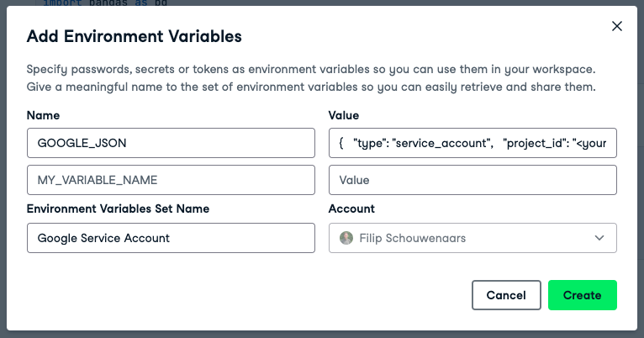Focus the empty second Value field

click(472, 180)
